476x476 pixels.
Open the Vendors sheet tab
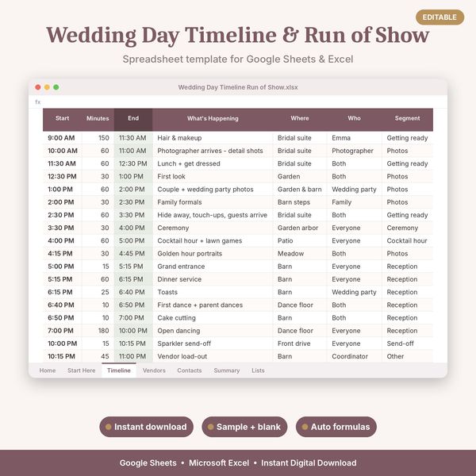[x=154, y=370]
